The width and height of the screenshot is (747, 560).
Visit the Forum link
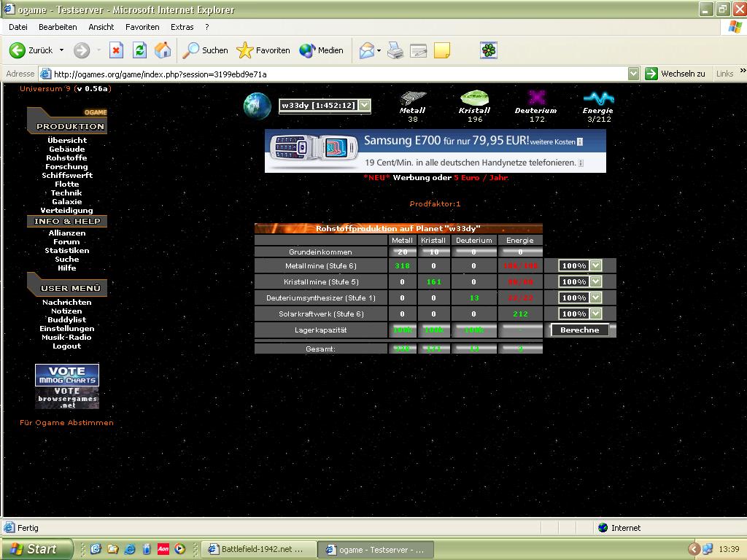(66, 242)
